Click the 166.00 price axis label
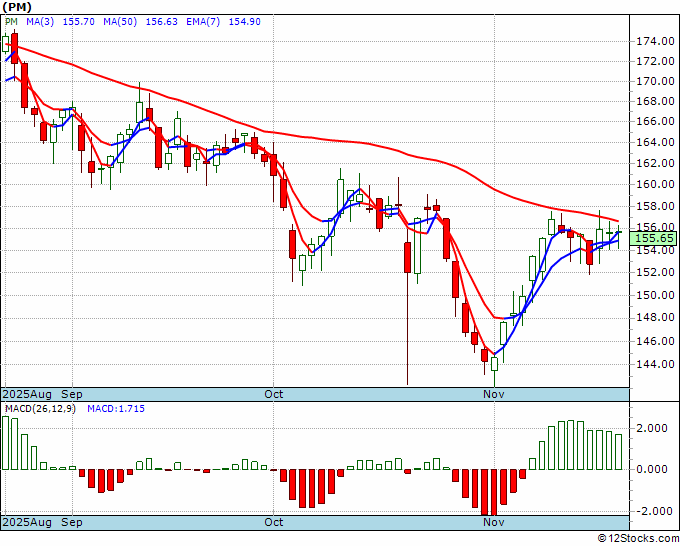 click(655, 121)
